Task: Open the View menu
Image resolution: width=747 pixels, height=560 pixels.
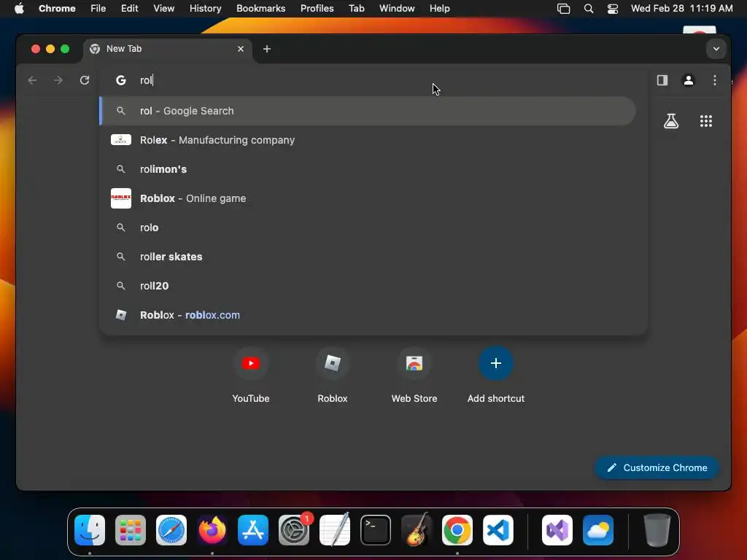Action: point(163,8)
